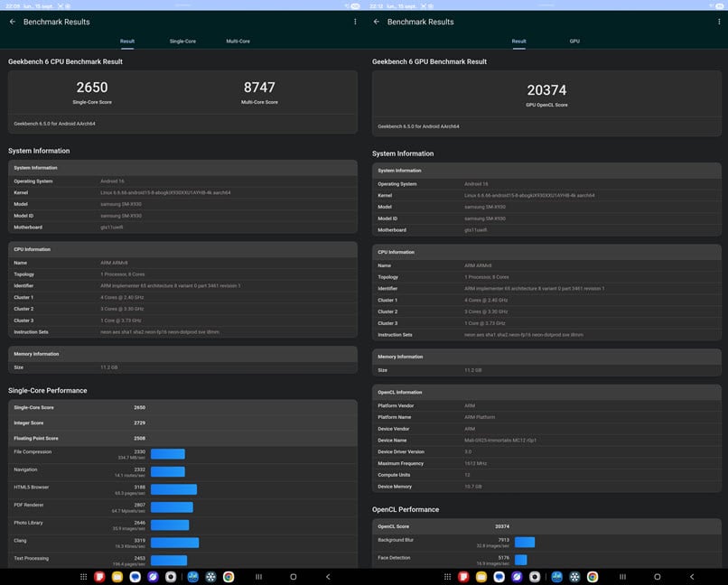
Task: Open app drawer grid in left taskbar
Action: [x=83, y=576]
